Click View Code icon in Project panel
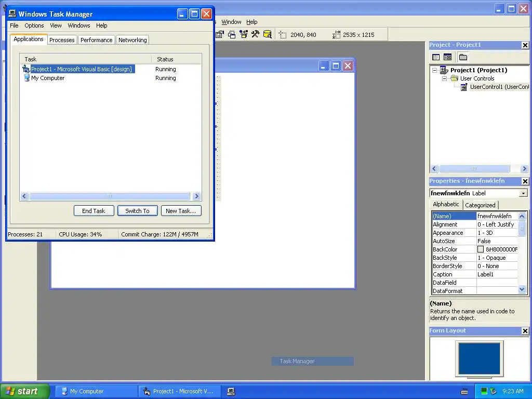 [436, 57]
